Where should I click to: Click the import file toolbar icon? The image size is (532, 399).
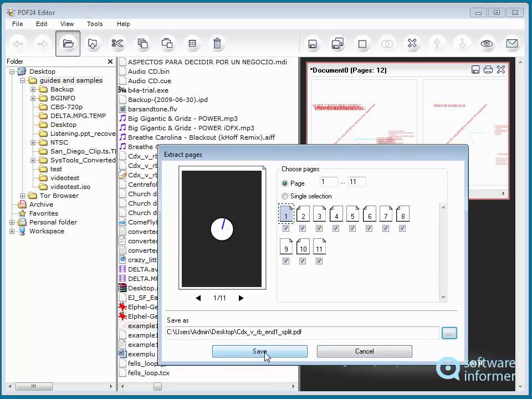click(x=93, y=43)
